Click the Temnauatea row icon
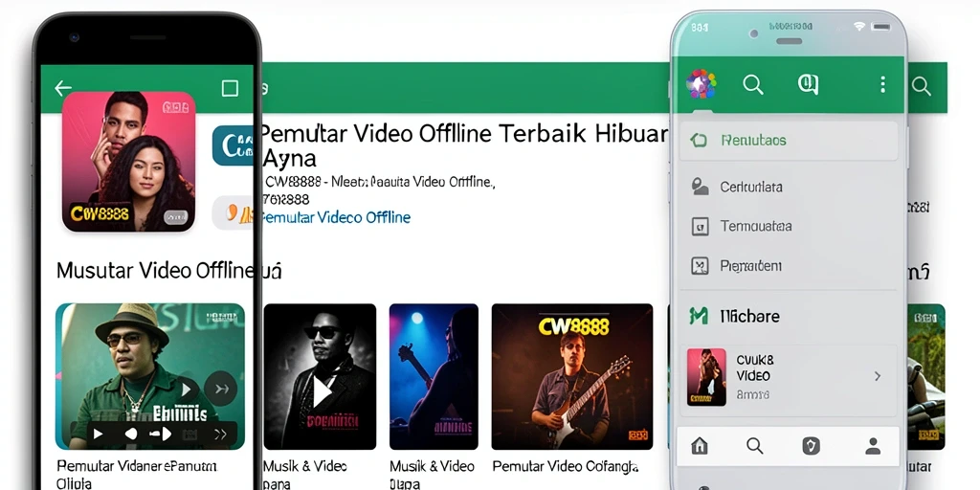The width and height of the screenshot is (980, 490). click(700, 226)
